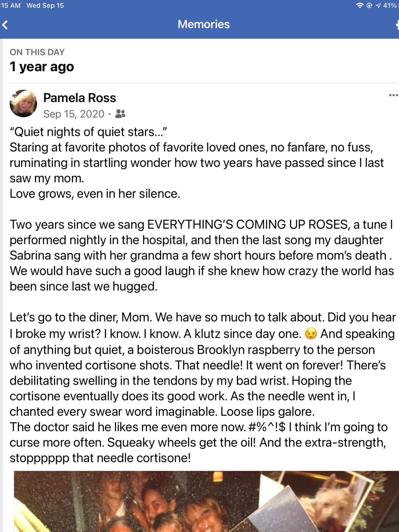Tap the Wed Sep 15 status bar date
Viewport: 399px width, 532px height.
(45, 5)
